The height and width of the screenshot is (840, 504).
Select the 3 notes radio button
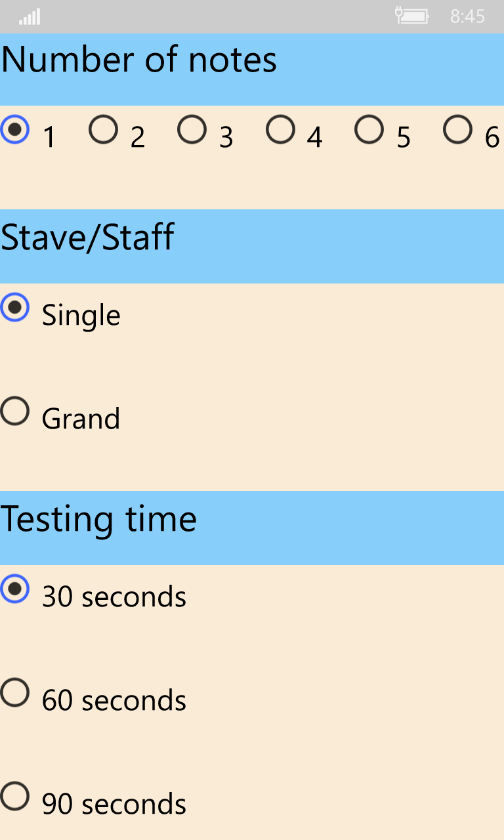pos(192,129)
